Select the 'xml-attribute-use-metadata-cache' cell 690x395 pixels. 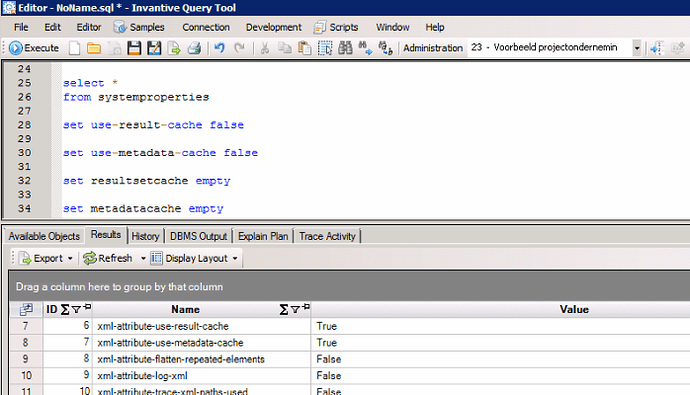(201, 343)
